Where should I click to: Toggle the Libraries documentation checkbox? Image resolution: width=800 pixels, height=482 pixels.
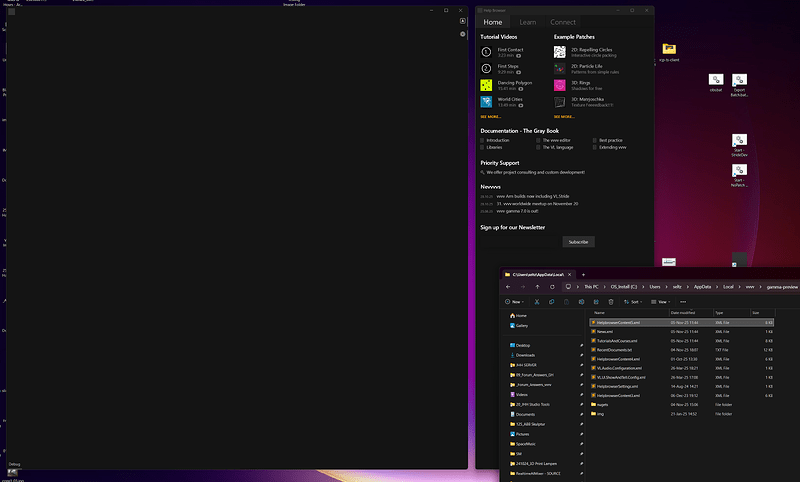(482, 147)
